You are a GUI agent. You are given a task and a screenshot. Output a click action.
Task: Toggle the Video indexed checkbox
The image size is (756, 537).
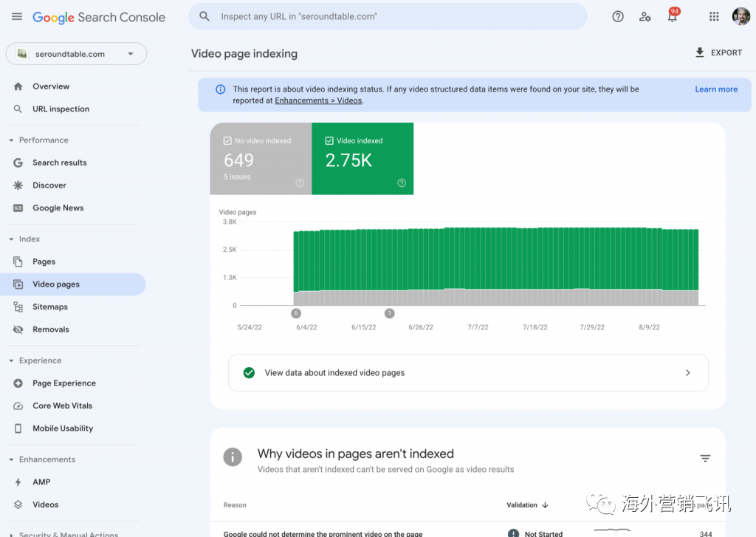(329, 141)
